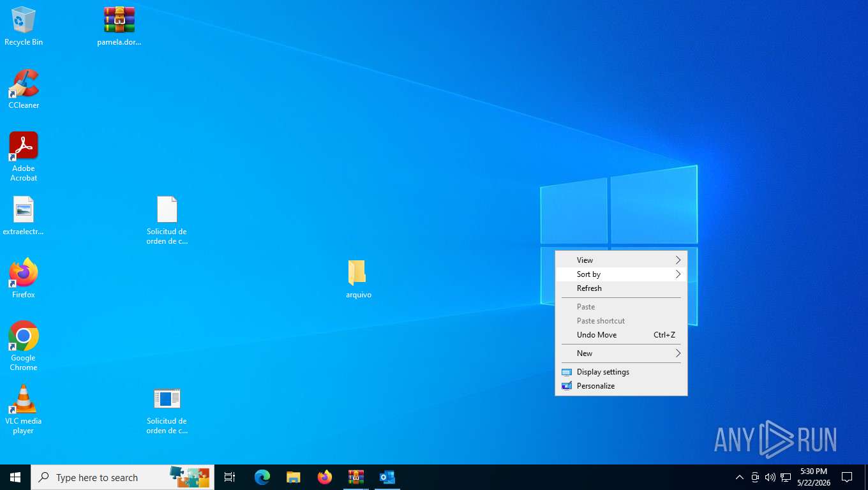
Task: Select the CCleaner desktop shortcut
Action: (24, 89)
